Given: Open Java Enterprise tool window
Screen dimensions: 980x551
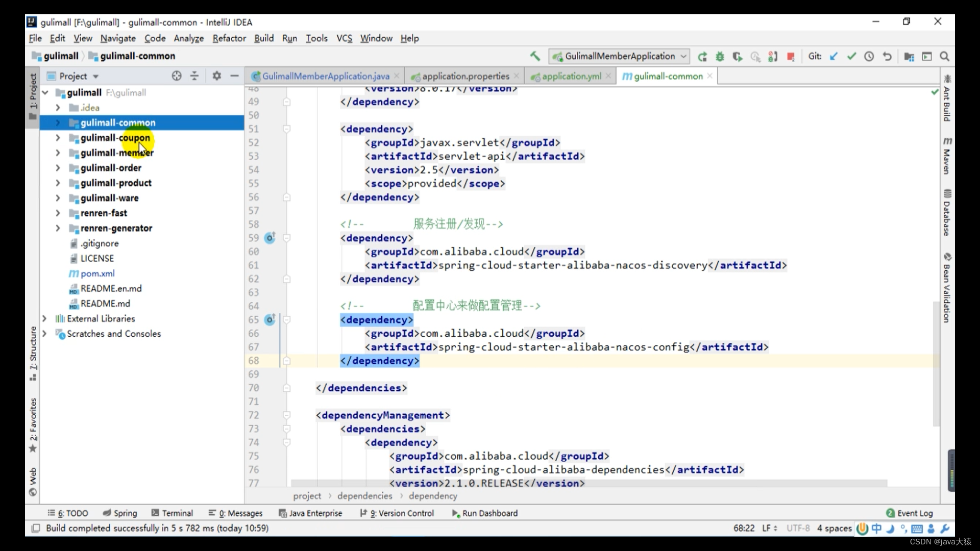Looking at the screenshot, I should [310, 513].
